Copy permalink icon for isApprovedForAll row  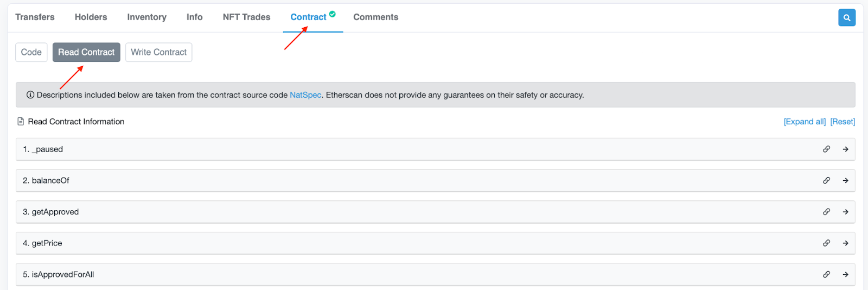point(826,274)
